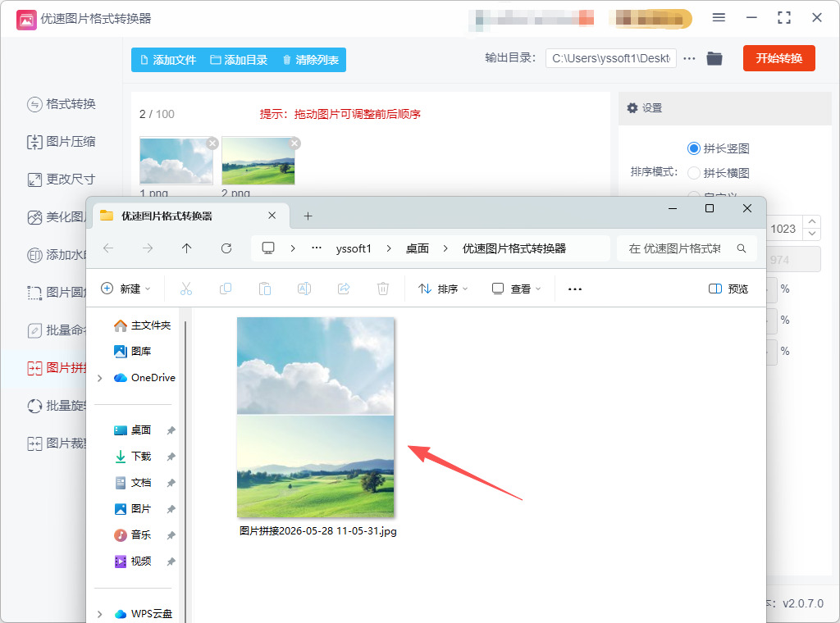Go forward in Explorer

(148, 248)
